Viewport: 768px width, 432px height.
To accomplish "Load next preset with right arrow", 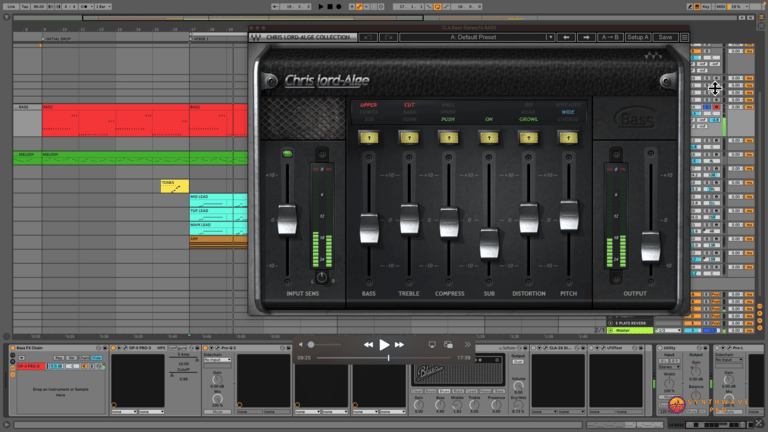I will coord(586,37).
